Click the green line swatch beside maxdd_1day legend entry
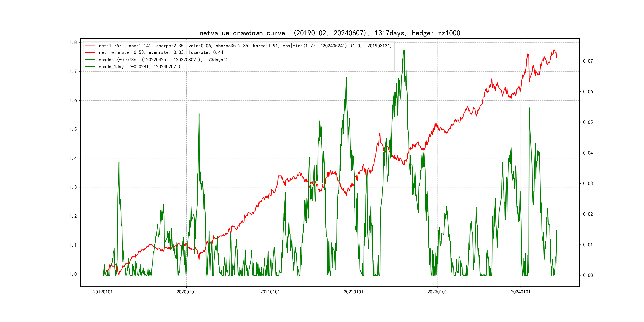This screenshot has width=644, height=322. point(90,67)
